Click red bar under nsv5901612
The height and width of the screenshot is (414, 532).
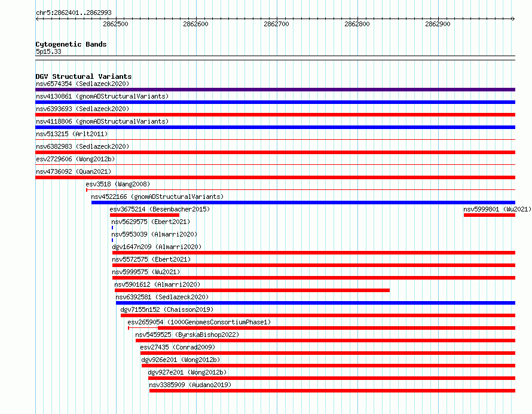pyautogui.click(x=252, y=290)
